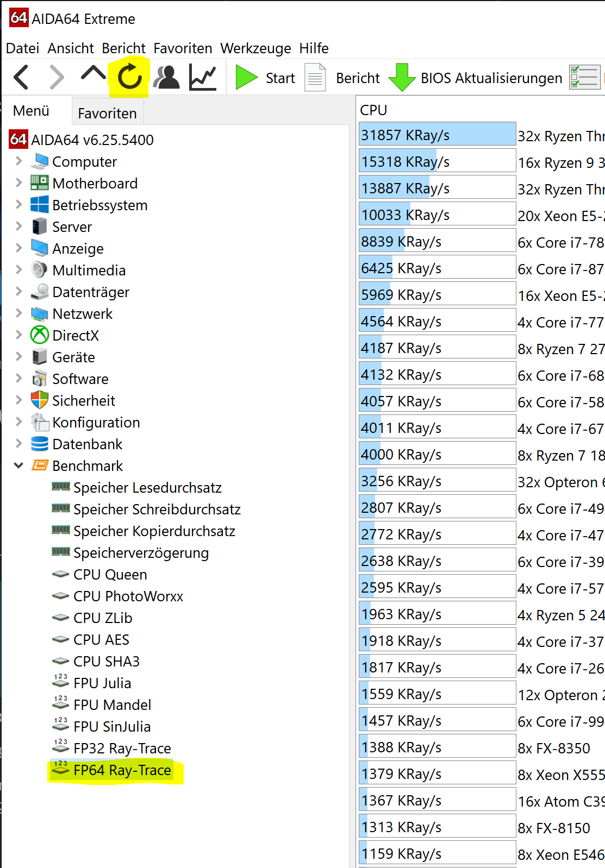Expand the Netzwerk tree node

[x=19, y=313]
